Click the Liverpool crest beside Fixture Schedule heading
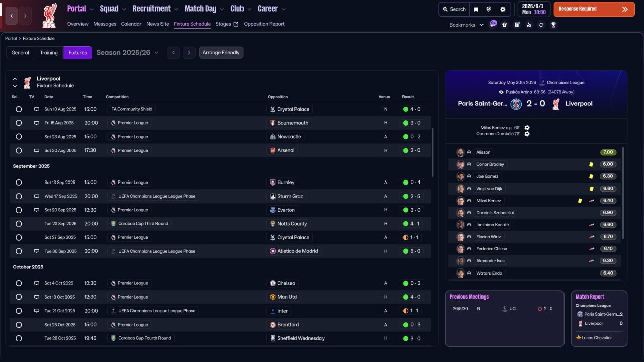Viewport: 644px width, 362px height. click(x=27, y=82)
